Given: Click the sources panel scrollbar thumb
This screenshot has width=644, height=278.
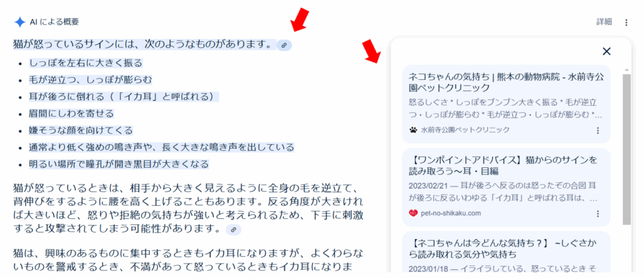Looking at the screenshot, I should tap(626, 149).
